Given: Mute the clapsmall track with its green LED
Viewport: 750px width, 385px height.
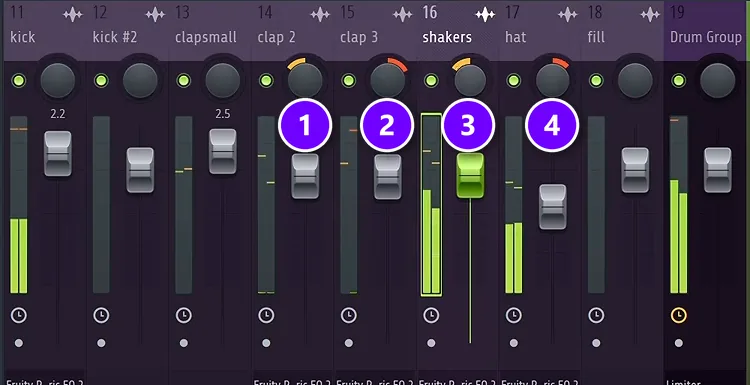Looking at the screenshot, I should click(x=184, y=80).
